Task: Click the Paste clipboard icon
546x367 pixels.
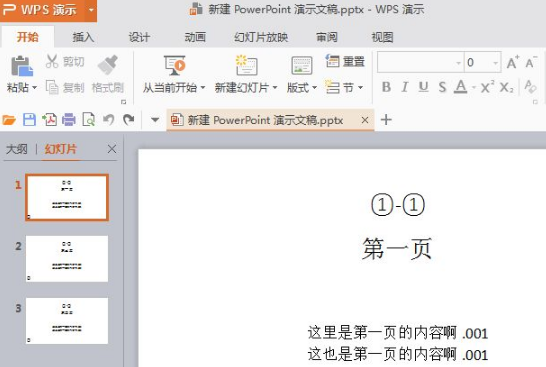Action: point(22,66)
